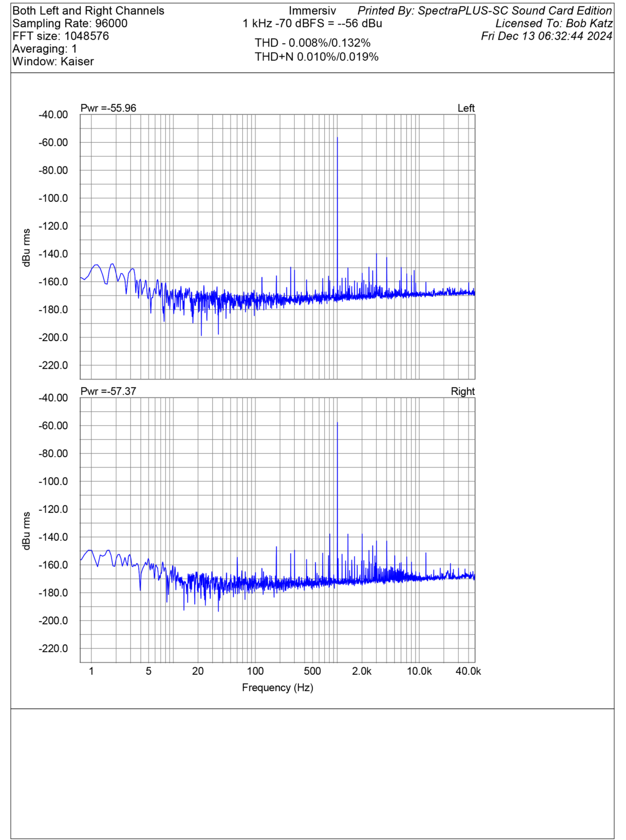The height and width of the screenshot is (840, 626).
Task: Click the Licensed To: Bob Katz link
Action: point(554,22)
